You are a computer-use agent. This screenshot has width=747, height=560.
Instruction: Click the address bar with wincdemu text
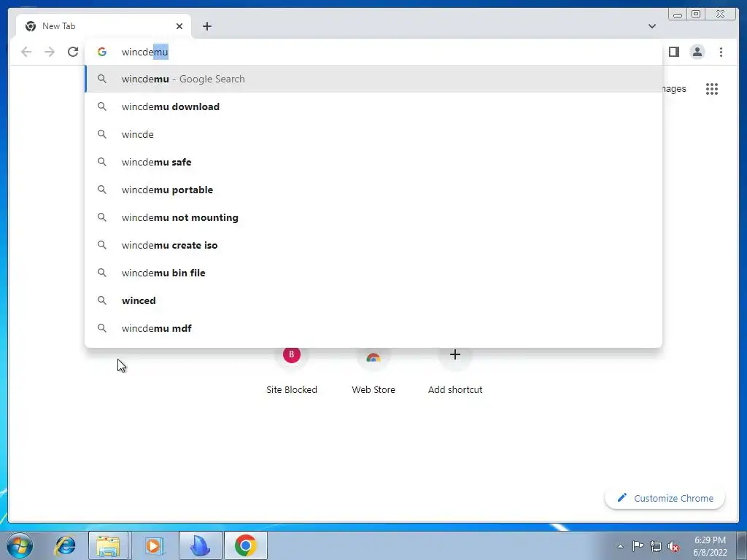pos(373,52)
